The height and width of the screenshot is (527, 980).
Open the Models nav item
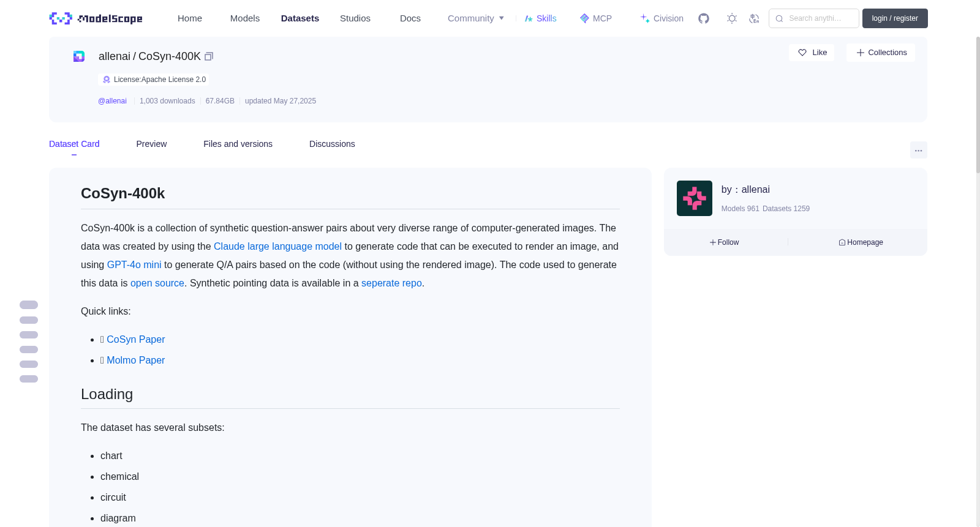pyautogui.click(x=245, y=18)
